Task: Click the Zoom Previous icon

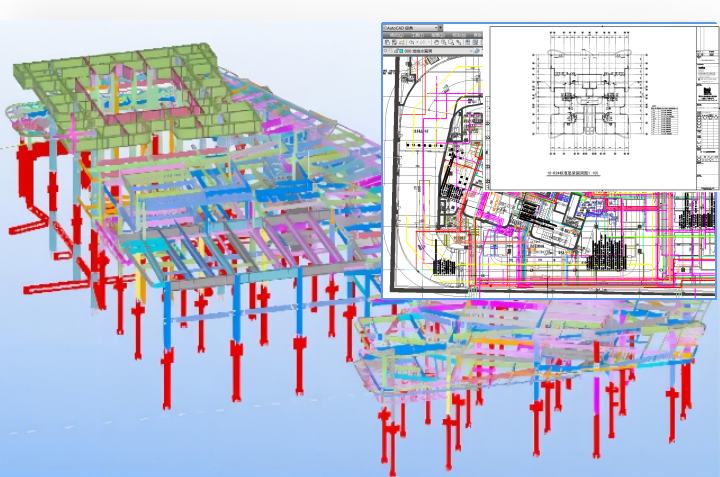Action: point(458,42)
